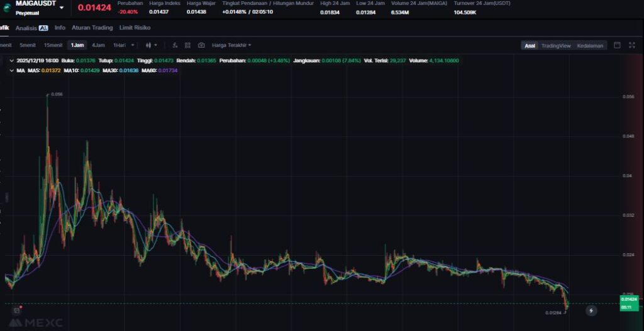Viewport: 644px width, 331px height.
Task: Select the Asal chart mode
Action: [x=530, y=45]
